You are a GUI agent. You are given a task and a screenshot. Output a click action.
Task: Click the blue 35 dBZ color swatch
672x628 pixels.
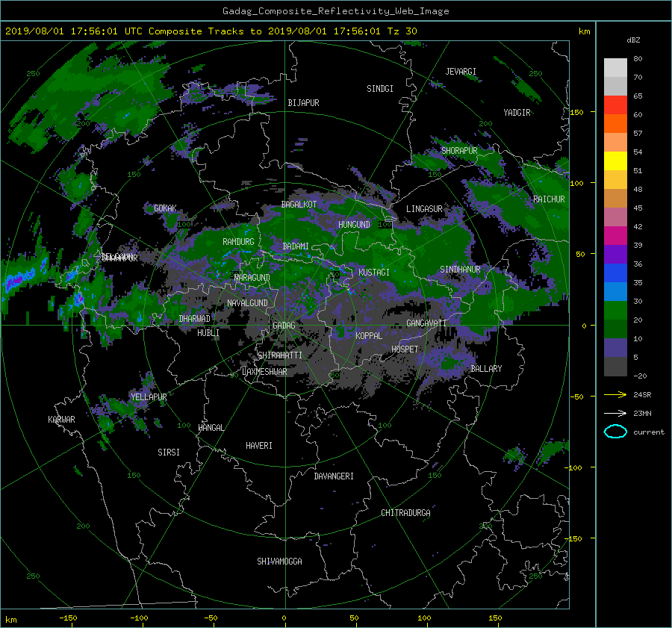tap(615, 273)
